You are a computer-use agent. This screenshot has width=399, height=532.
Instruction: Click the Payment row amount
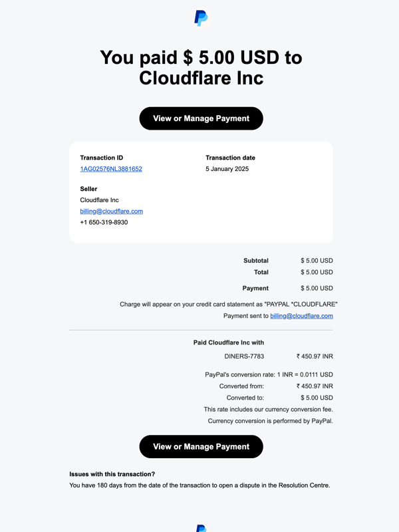317,288
